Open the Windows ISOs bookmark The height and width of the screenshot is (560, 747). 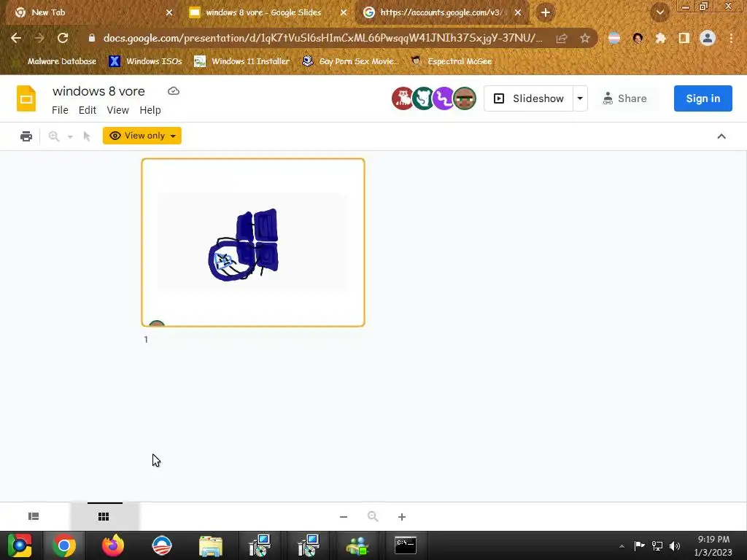(145, 61)
